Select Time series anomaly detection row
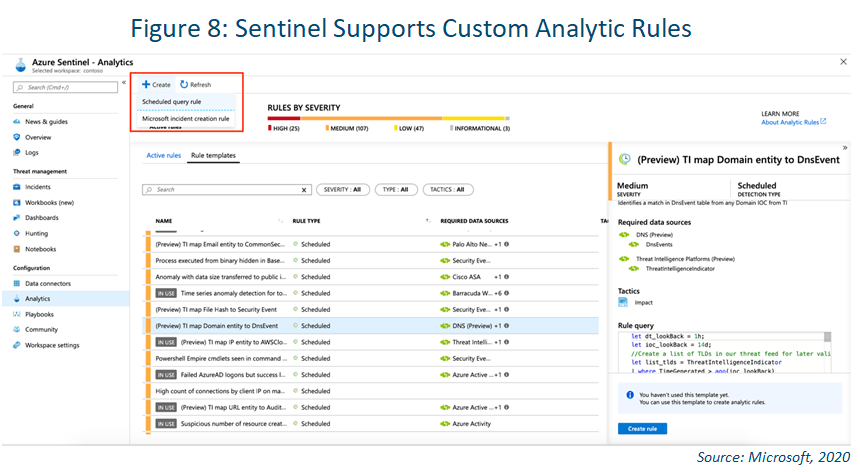The height and width of the screenshot is (472, 860). tap(371, 293)
